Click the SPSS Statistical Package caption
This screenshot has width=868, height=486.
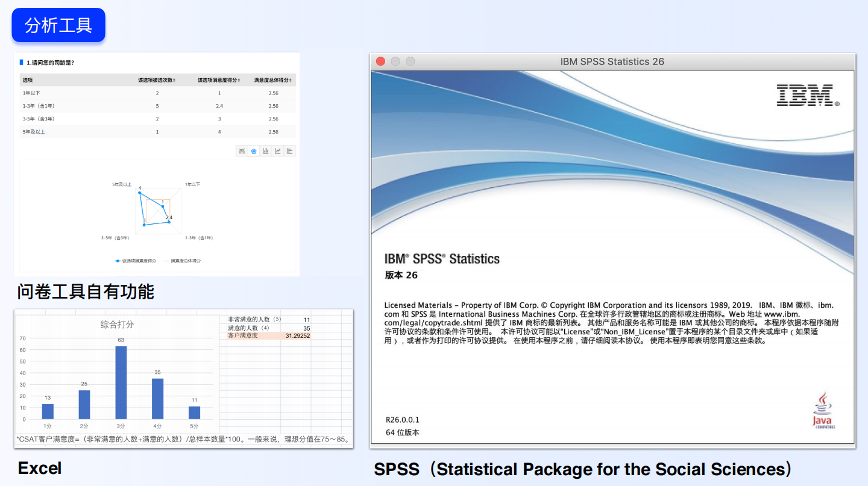pos(583,469)
